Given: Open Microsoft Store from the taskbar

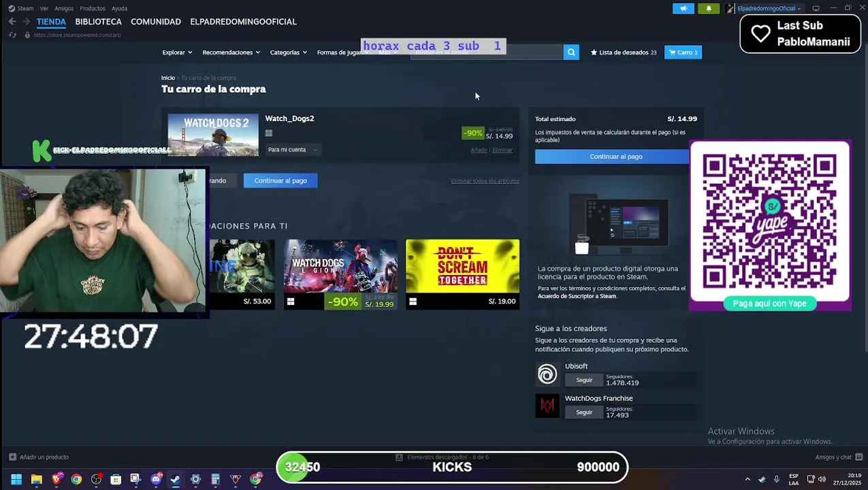Looking at the screenshot, I should tap(116, 479).
